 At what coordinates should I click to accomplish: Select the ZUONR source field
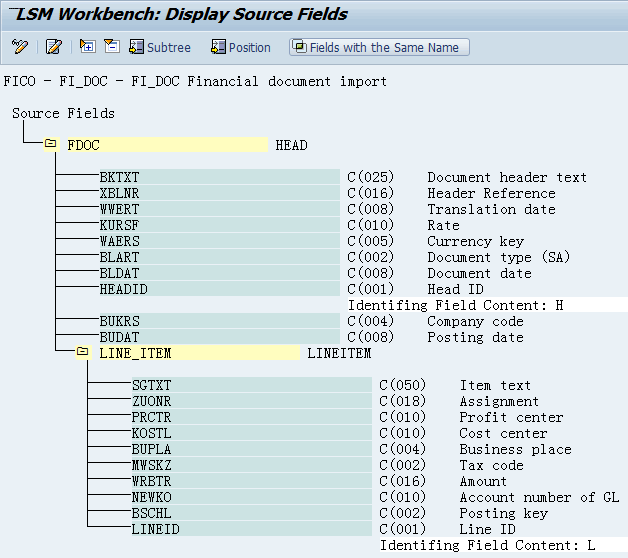point(252,401)
